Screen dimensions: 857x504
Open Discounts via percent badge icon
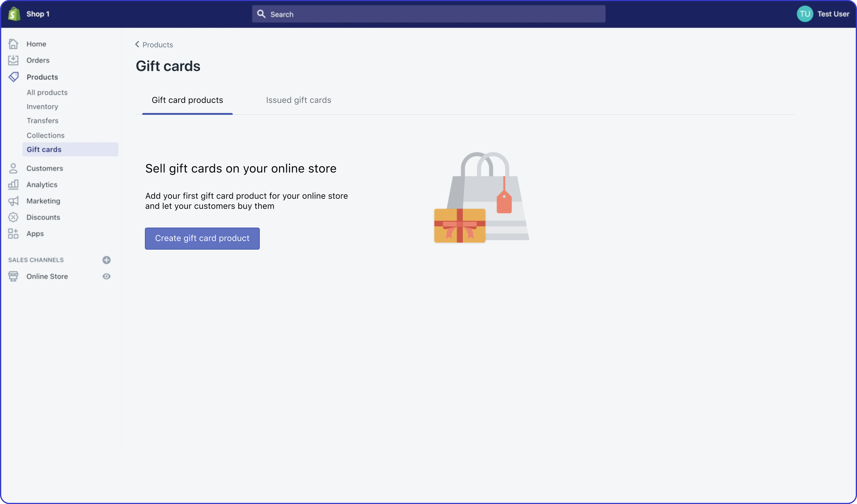click(x=13, y=217)
